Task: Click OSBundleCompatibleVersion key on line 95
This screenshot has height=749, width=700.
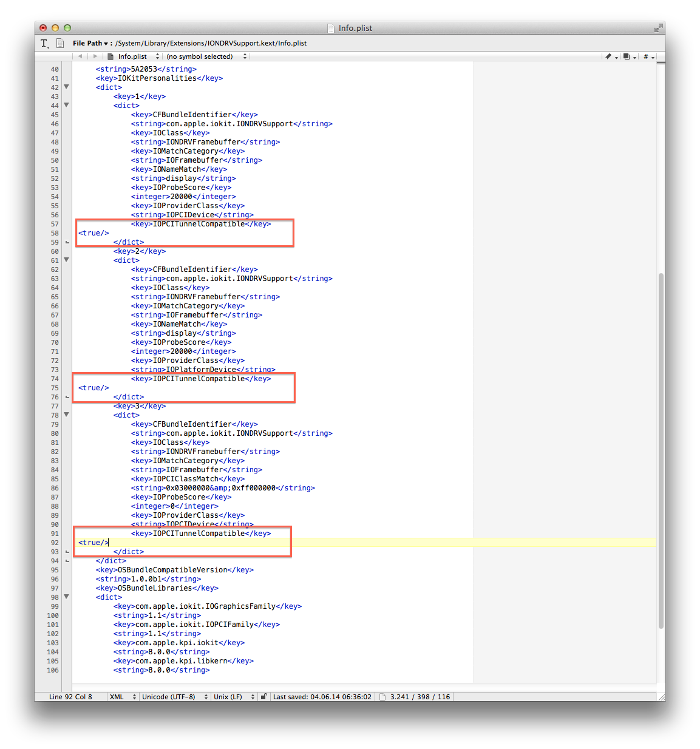Action: click(174, 570)
